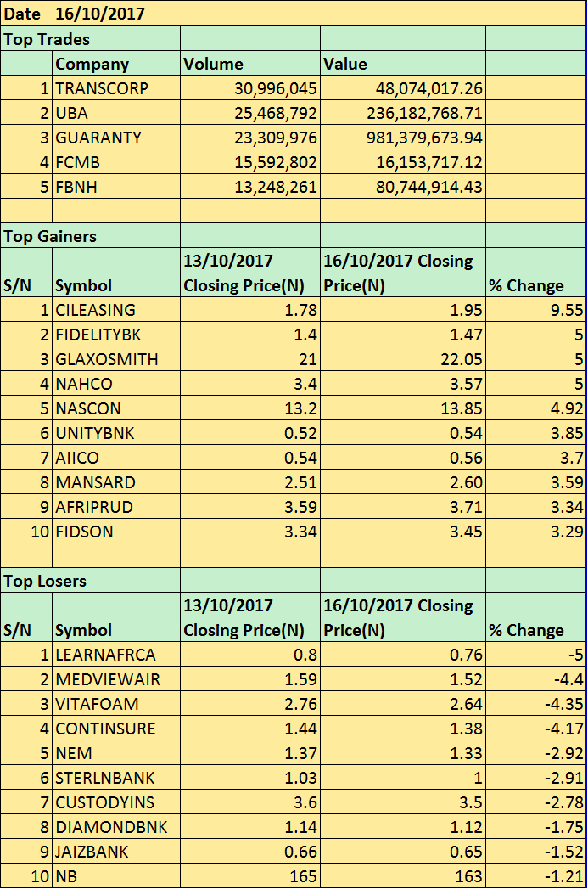Click the Top Trades header cell

91,39
